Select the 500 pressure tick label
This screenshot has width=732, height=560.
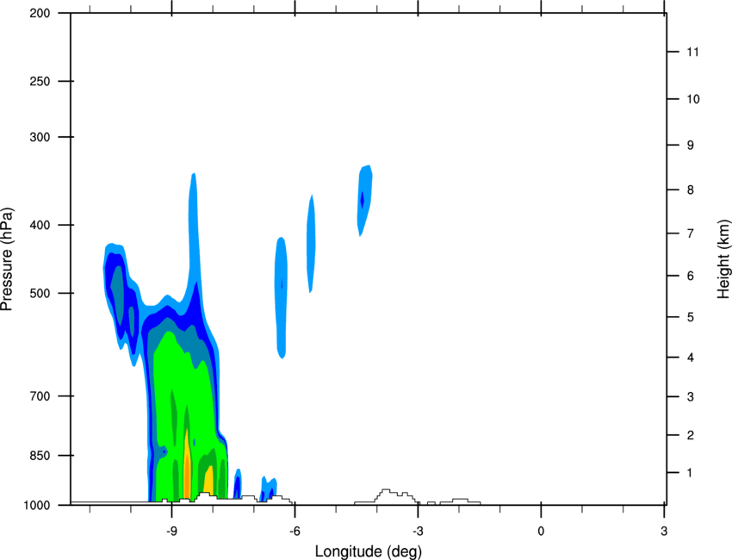(40, 293)
